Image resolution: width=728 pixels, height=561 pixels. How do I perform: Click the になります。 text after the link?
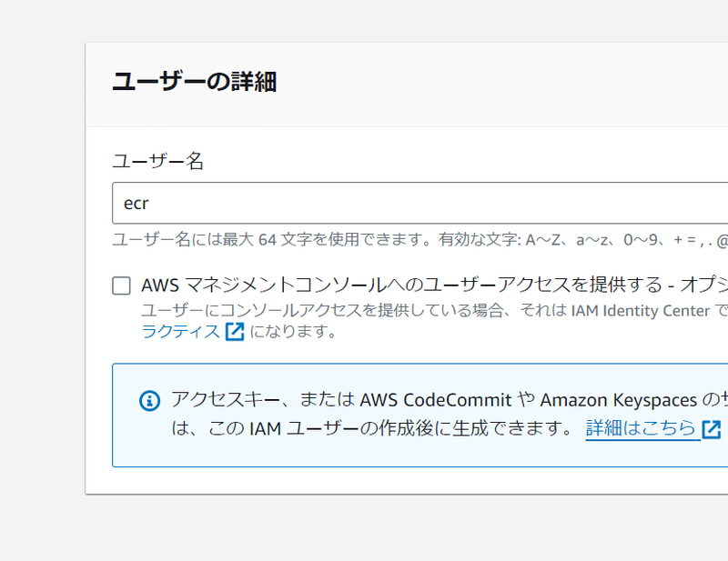294,332
